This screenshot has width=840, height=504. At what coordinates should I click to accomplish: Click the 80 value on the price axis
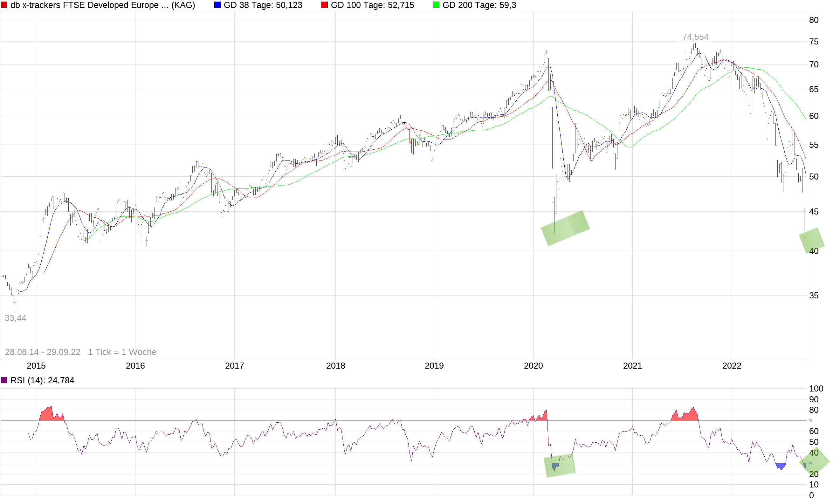(814, 20)
